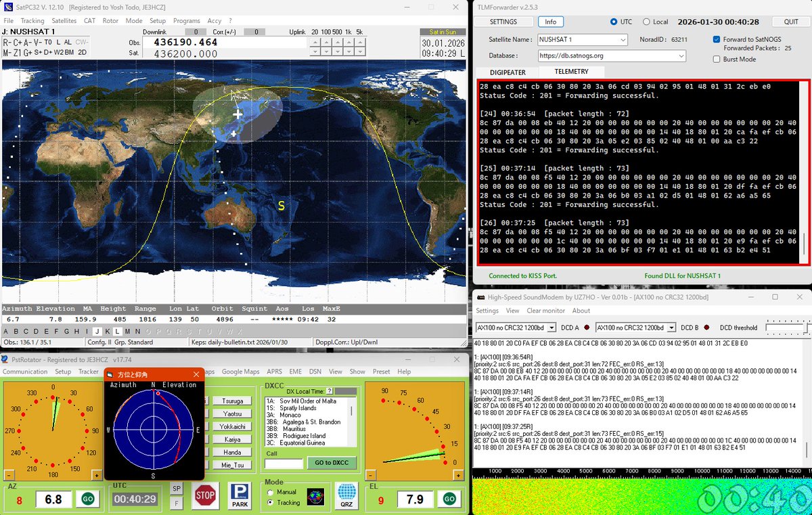Screen dimensions: 812x515
Task: Switch to the TELEMETRY tab
Action: click(572, 72)
